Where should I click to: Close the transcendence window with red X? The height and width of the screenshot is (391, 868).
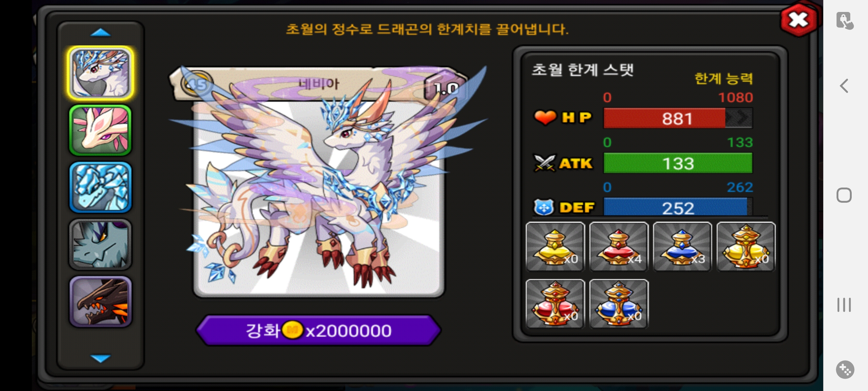point(799,20)
